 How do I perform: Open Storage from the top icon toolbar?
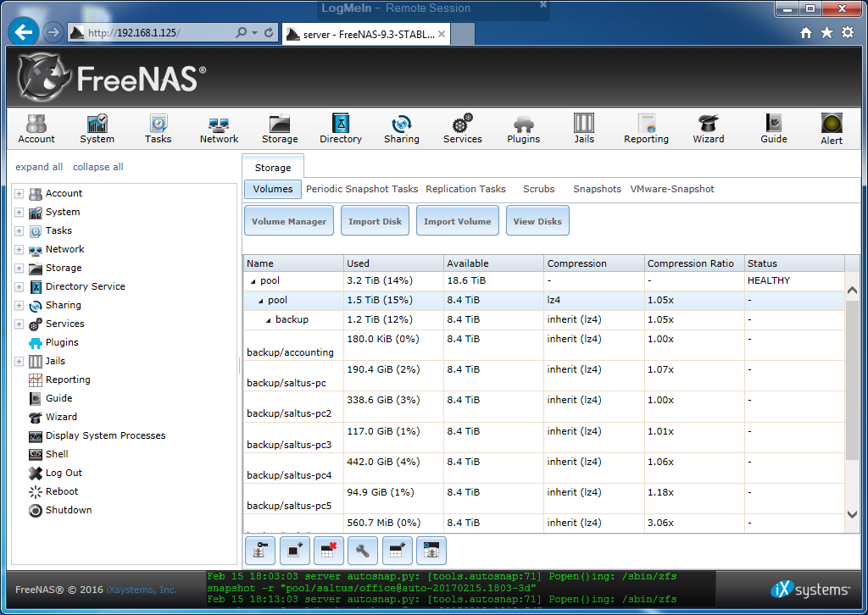tap(280, 128)
